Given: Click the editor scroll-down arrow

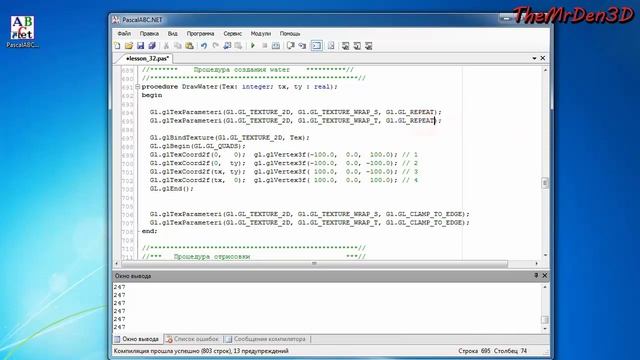Looking at the screenshot, I should pos(545,255).
